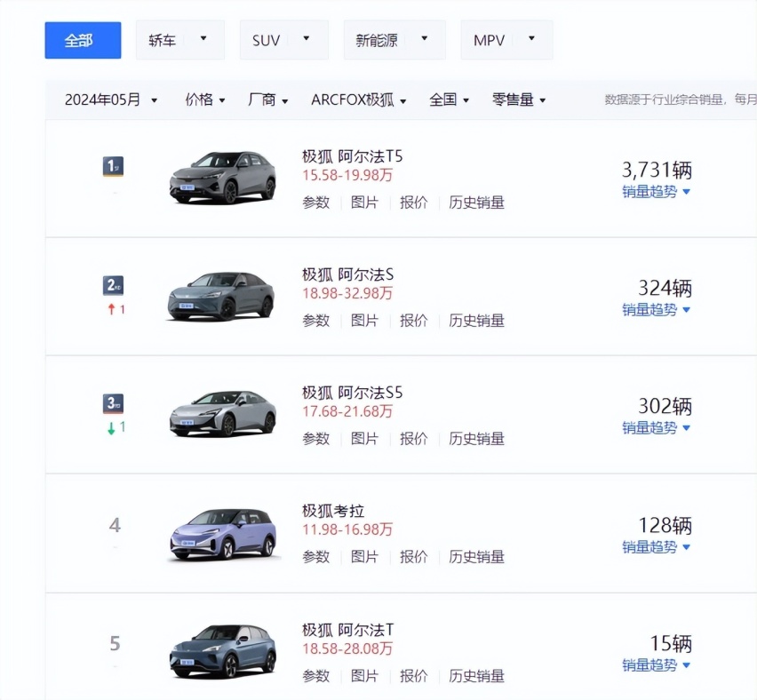Click the rank 1 badge icon
The height and width of the screenshot is (700, 757).
click(x=112, y=165)
